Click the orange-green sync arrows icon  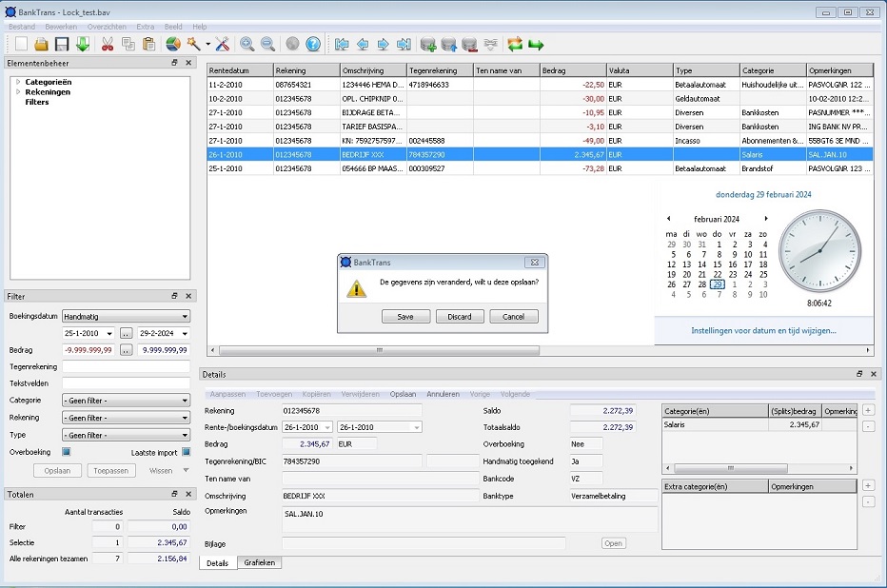515,45
